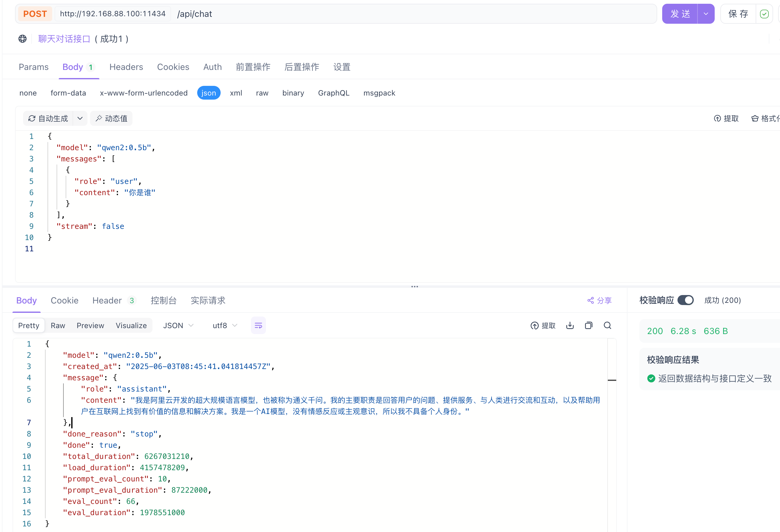The width and height of the screenshot is (780, 532).
Task: Open the 前置操作 tab
Action: (x=253, y=67)
